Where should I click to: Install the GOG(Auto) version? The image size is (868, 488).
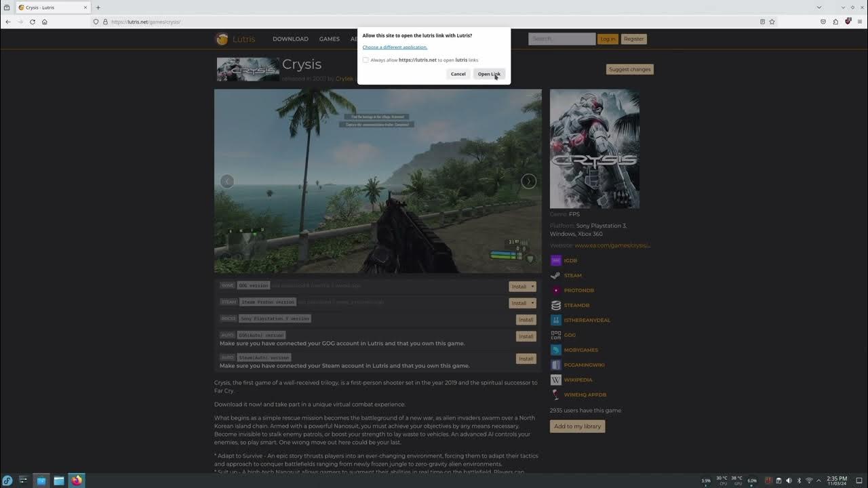(526, 336)
